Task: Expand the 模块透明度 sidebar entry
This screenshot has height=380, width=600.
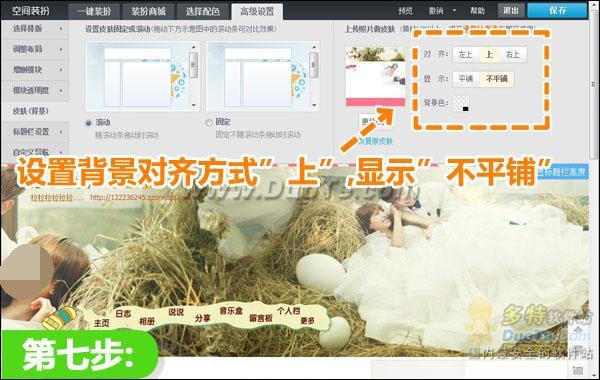Action: pos(35,90)
